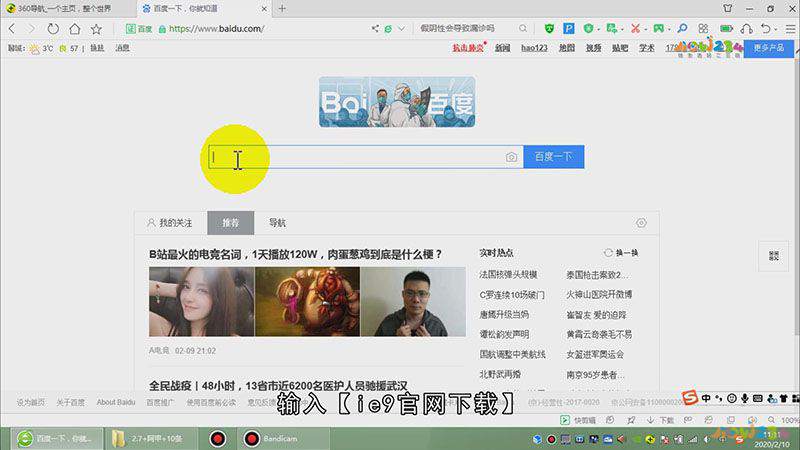The height and width of the screenshot is (450, 800).
Task: Click the share icon in the address bar
Action: click(375, 29)
